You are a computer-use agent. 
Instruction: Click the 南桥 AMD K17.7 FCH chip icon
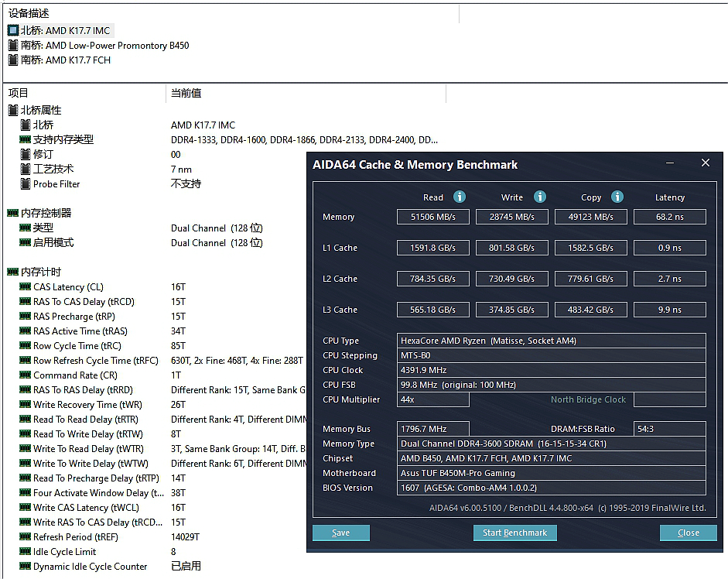[x=15, y=60]
